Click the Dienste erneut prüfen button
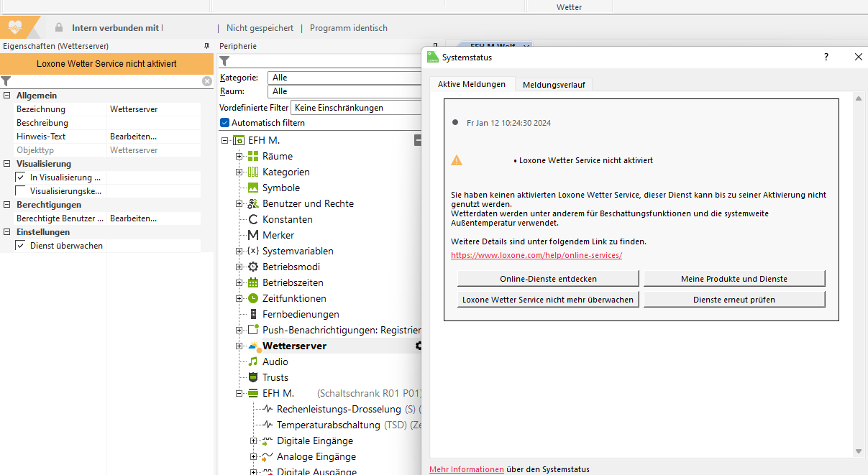Image resolution: width=868 pixels, height=475 pixels. tap(734, 300)
